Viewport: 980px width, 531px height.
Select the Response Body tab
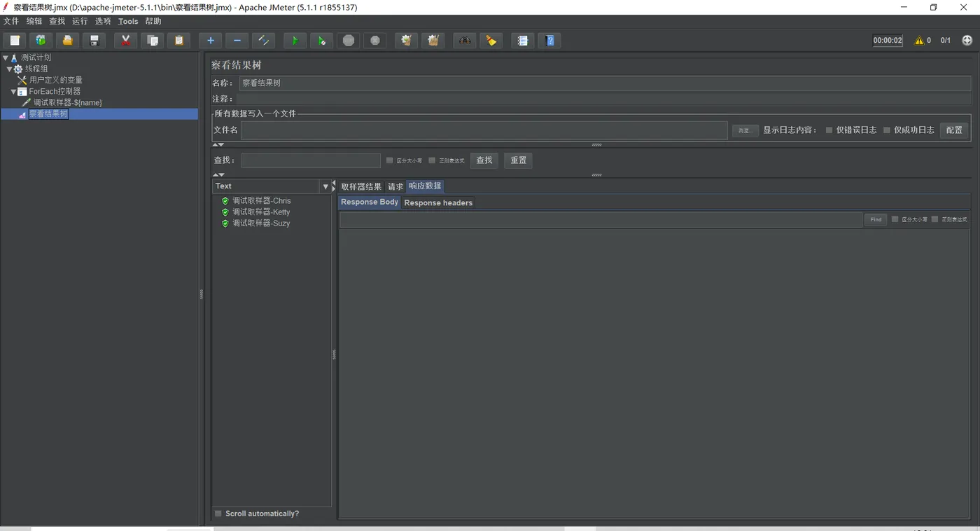pos(370,202)
